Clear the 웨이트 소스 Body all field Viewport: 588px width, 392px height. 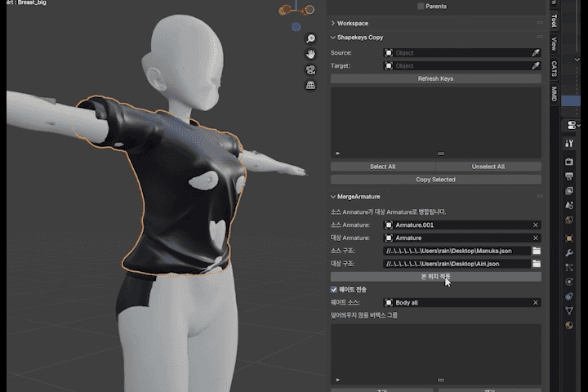(536, 303)
